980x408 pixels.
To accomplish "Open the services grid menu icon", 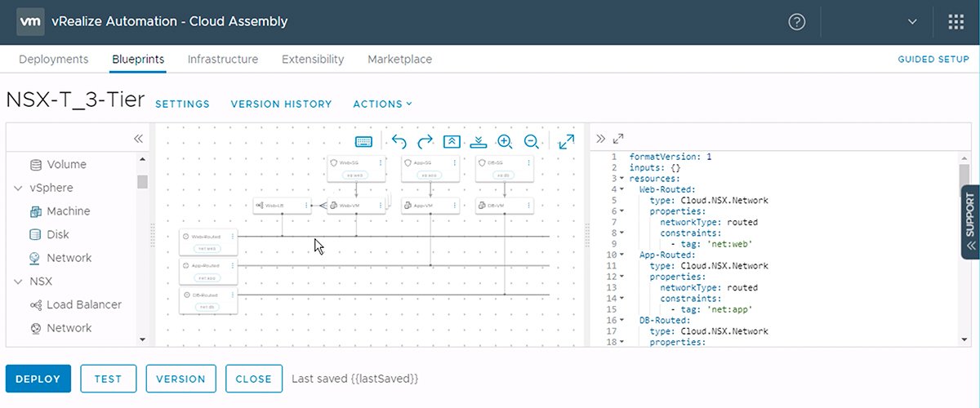I will click(x=956, y=22).
